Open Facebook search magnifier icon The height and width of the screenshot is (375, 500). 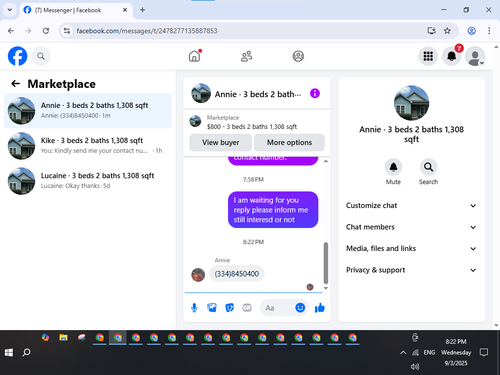pyautogui.click(x=41, y=56)
